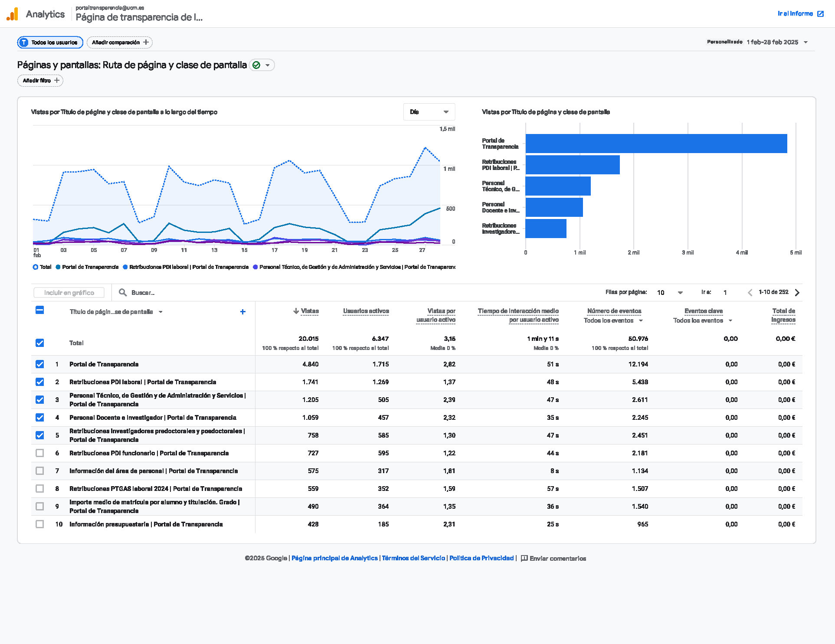Open Política de Privacidad link
The image size is (835, 644).
click(x=481, y=558)
